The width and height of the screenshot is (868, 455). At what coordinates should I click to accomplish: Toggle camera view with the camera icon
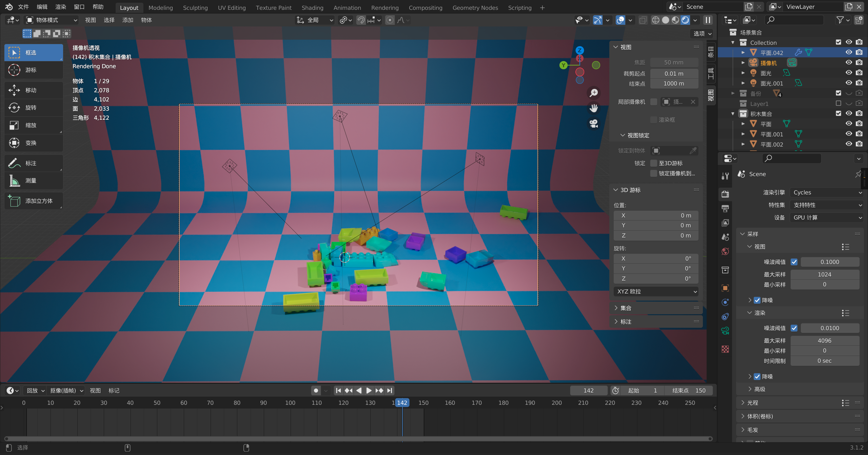coord(594,124)
